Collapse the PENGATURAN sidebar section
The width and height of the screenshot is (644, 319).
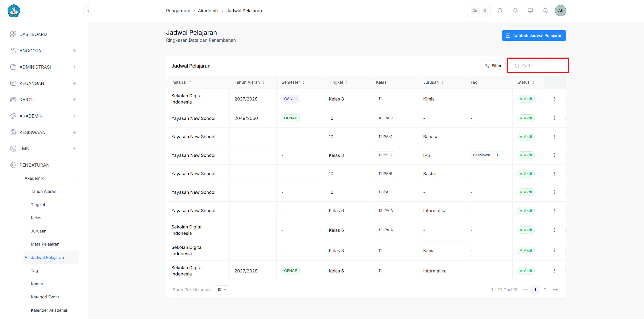[74, 165]
